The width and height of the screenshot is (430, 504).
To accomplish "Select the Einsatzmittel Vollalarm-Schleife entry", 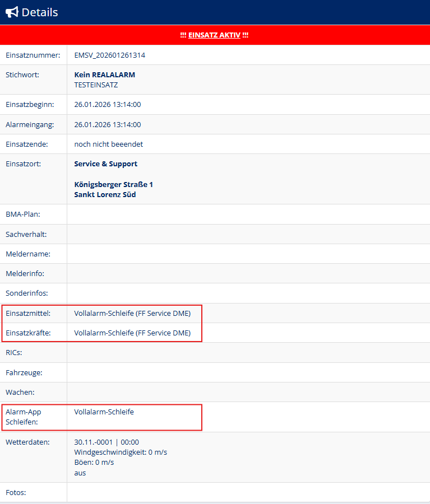I will click(x=132, y=314).
